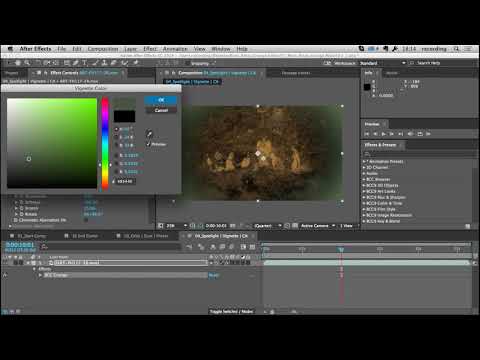Image resolution: width=480 pixels, height=360 pixels.
Task: Select the Roto Brush tool
Action: [125, 63]
